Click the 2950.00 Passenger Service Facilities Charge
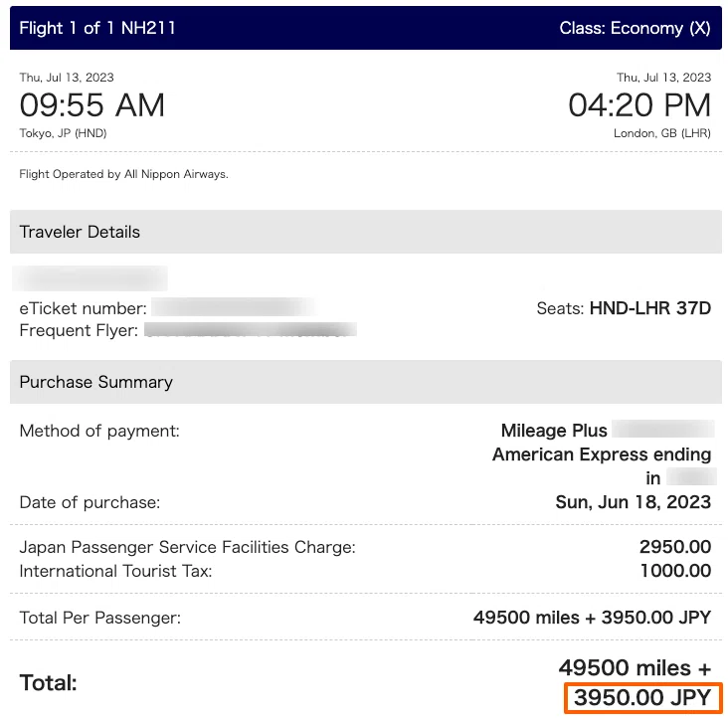The image size is (728, 720). point(675,547)
